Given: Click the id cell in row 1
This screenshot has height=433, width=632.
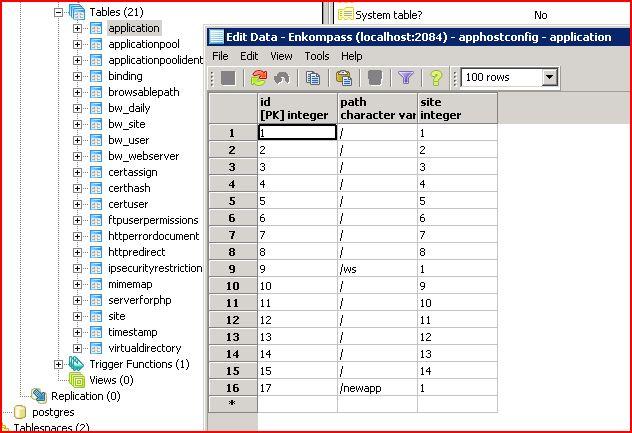Looking at the screenshot, I should click(x=297, y=133).
